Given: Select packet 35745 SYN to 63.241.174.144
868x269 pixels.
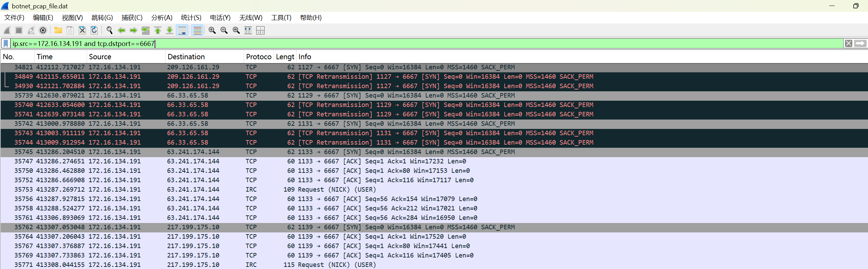Looking at the screenshot, I should (434, 152).
